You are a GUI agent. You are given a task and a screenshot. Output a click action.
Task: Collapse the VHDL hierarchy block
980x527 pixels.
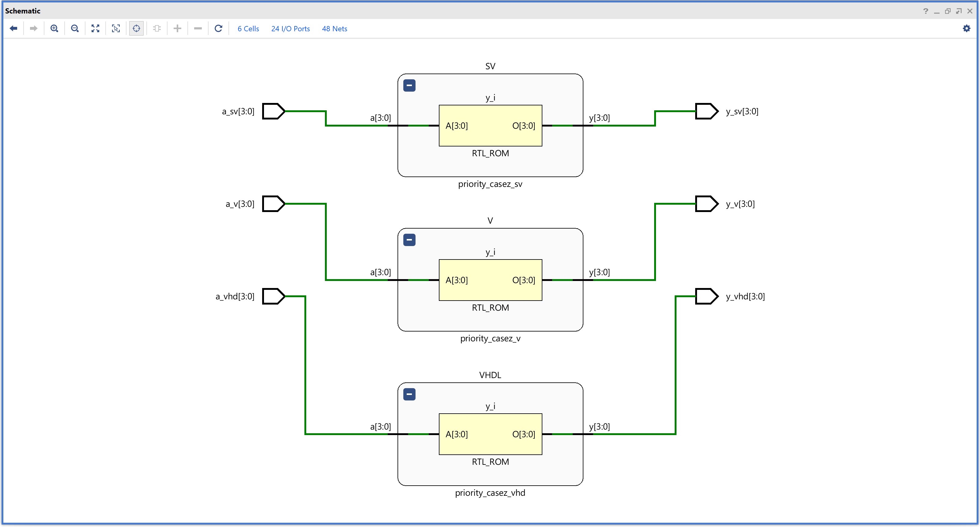(409, 394)
